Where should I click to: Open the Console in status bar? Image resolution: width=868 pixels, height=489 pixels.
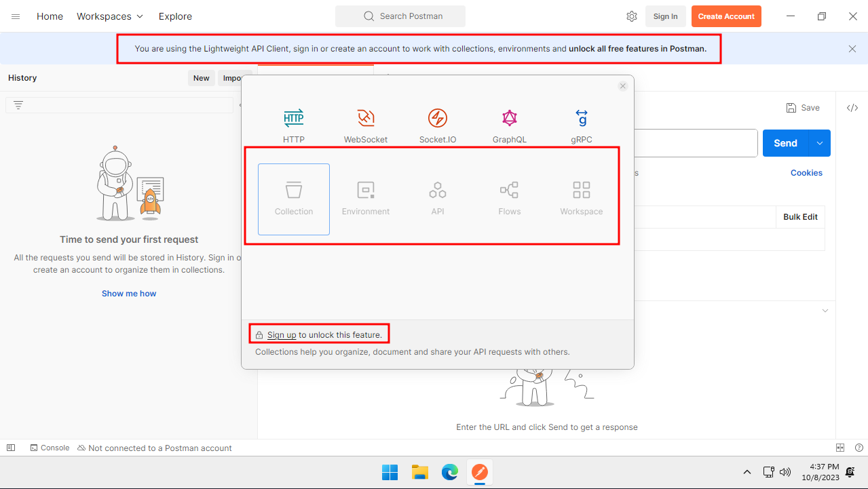[50, 448]
